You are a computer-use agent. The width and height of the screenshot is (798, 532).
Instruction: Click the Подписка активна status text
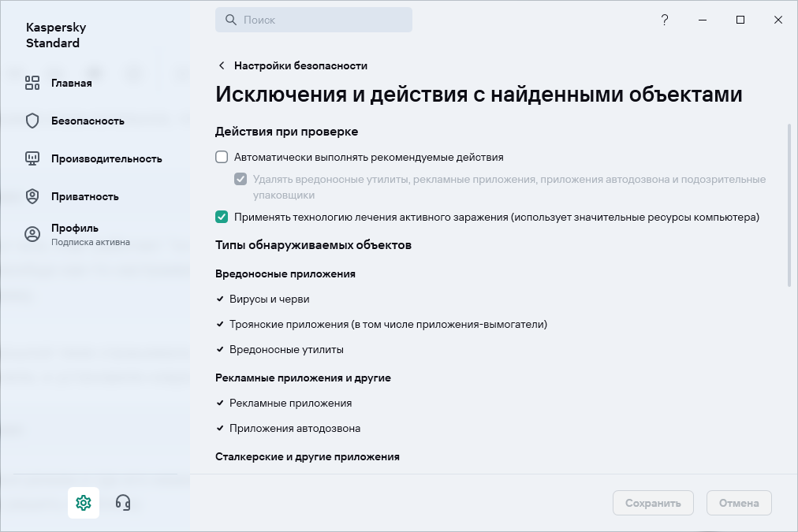[x=91, y=242]
